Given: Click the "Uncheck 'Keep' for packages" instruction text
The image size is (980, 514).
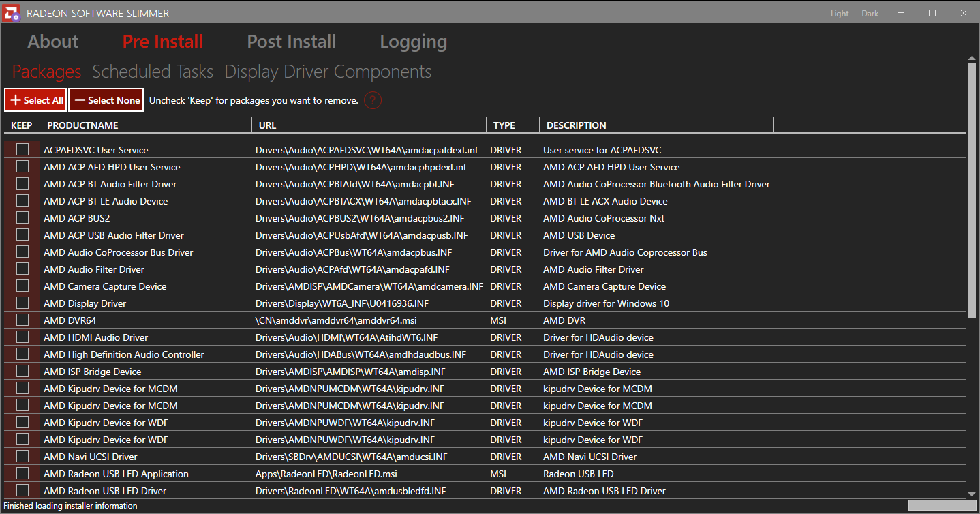Looking at the screenshot, I should 254,100.
